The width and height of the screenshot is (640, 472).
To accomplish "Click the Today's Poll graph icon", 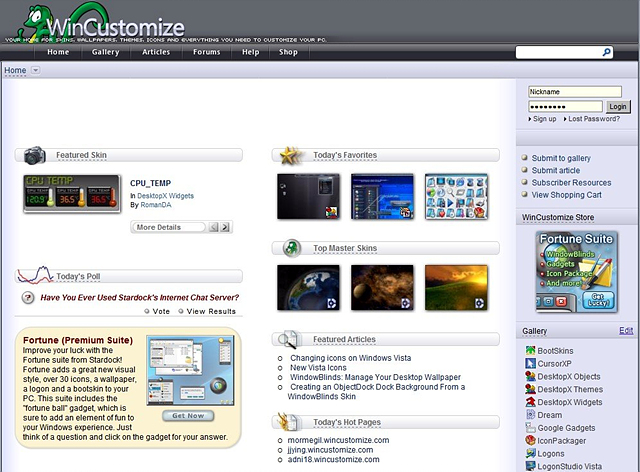I will click(35, 275).
